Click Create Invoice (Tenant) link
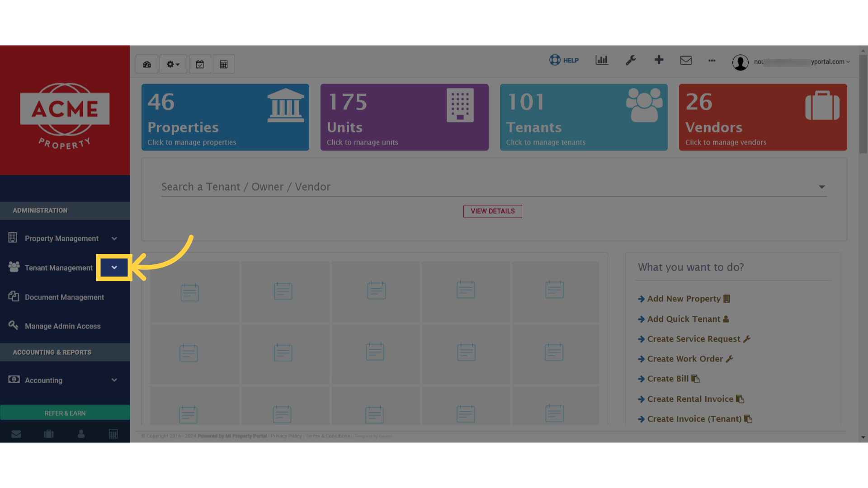Image resolution: width=868 pixels, height=488 pixels. tap(695, 419)
